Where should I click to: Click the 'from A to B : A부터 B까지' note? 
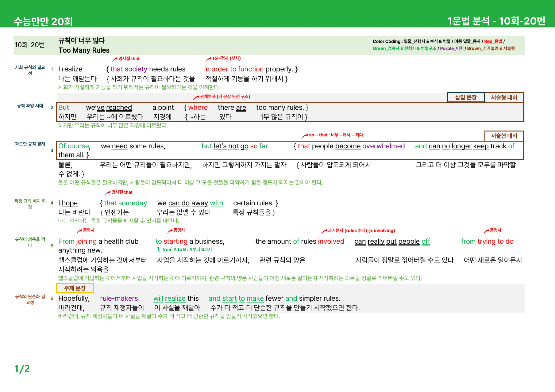coord(187,249)
